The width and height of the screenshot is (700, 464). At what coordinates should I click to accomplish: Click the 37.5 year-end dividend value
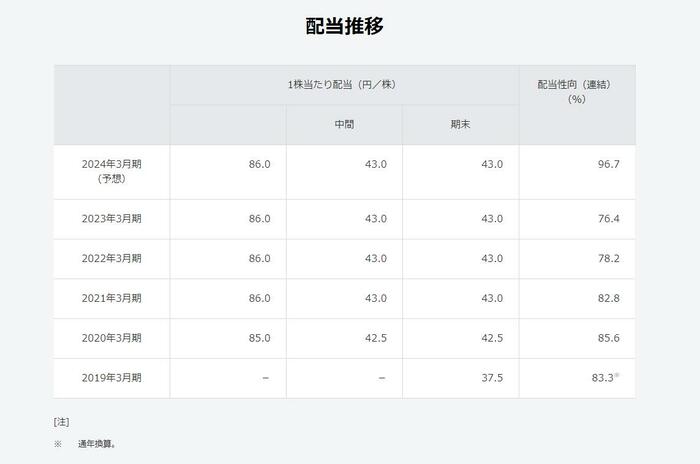pos(491,378)
